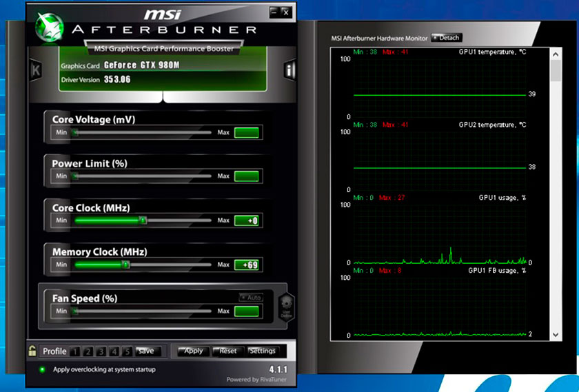Toggle the profile lock padlock icon
The image size is (579, 392).
[x=32, y=351]
